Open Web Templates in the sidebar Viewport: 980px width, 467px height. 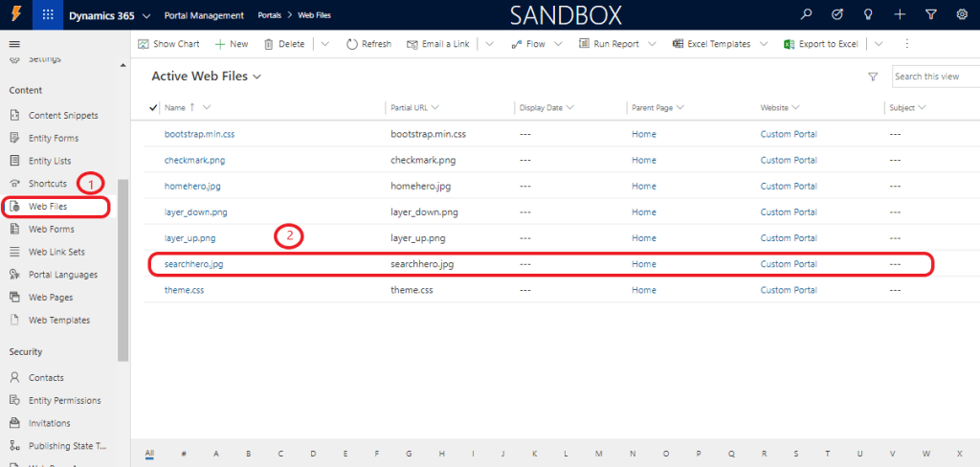pyautogui.click(x=59, y=320)
